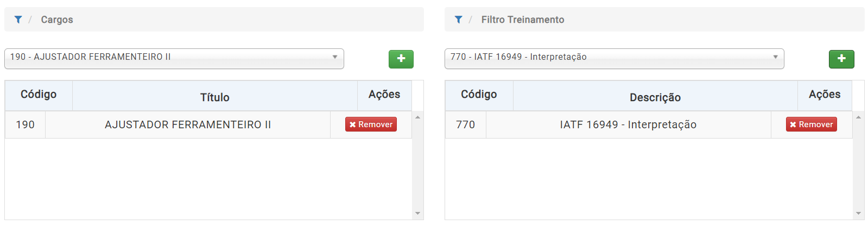The height and width of the screenshot is (225, 868).
Task: Select the row cell with code 770
Action: tap(466, 124)
